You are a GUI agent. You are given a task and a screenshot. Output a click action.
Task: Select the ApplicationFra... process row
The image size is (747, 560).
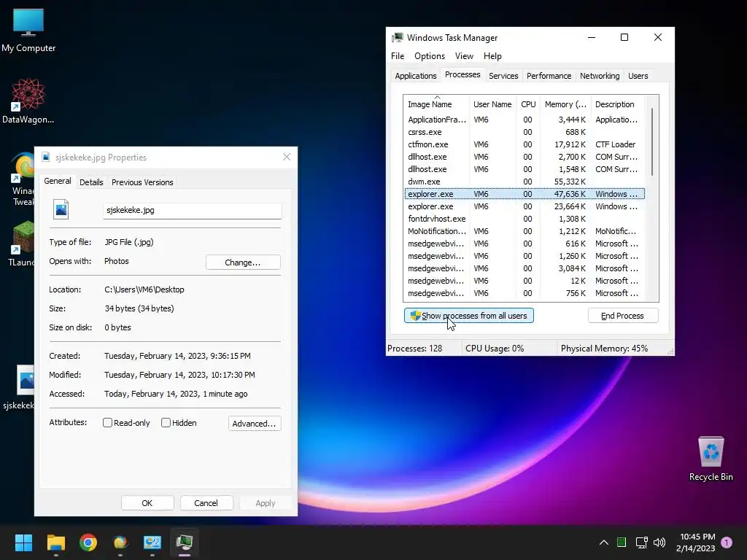point(524,120)
